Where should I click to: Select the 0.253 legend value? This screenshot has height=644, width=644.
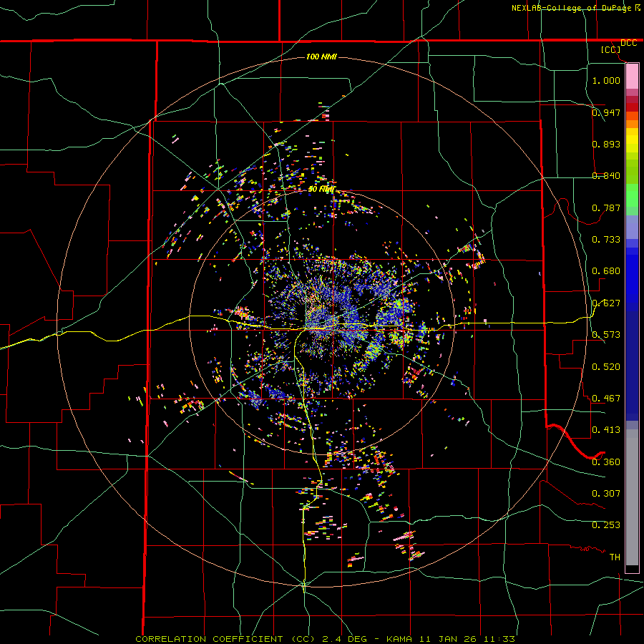[x=606, y=525]
